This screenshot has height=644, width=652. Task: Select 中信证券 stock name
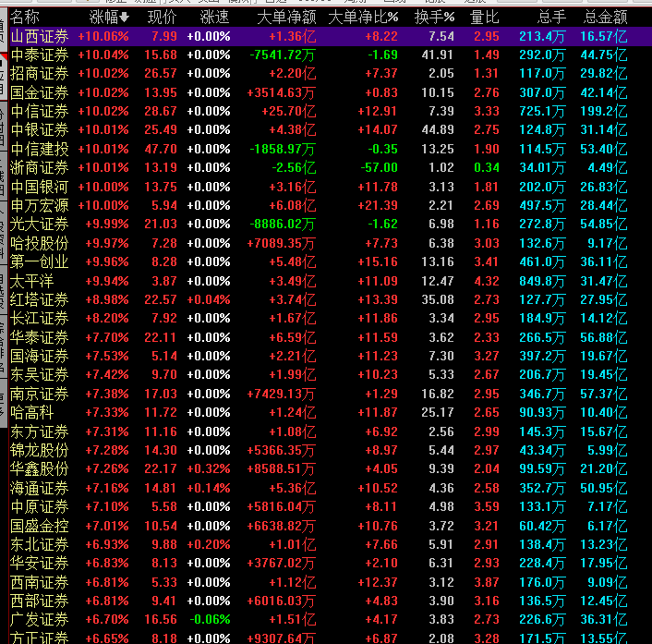click(x=40, y=111)
